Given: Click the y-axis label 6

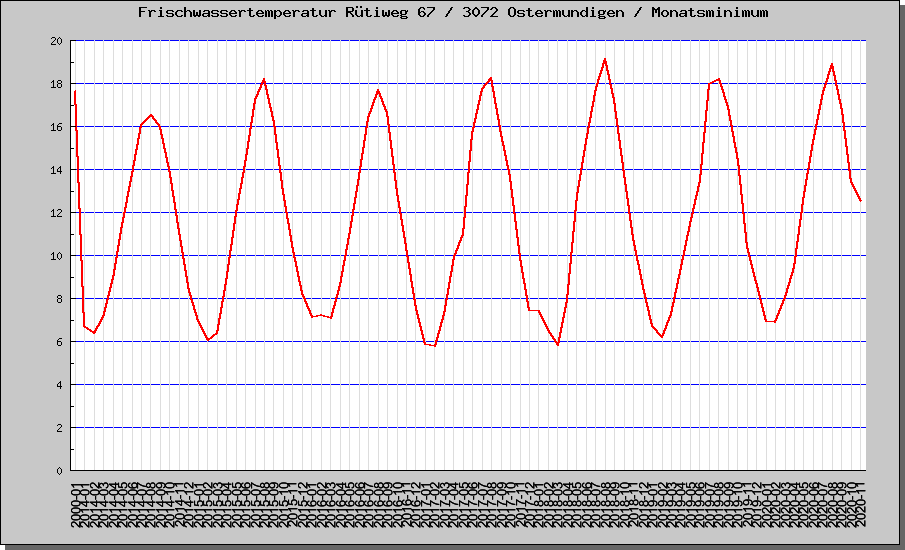Looking at the screenshot, I should [x=60, y=342].
